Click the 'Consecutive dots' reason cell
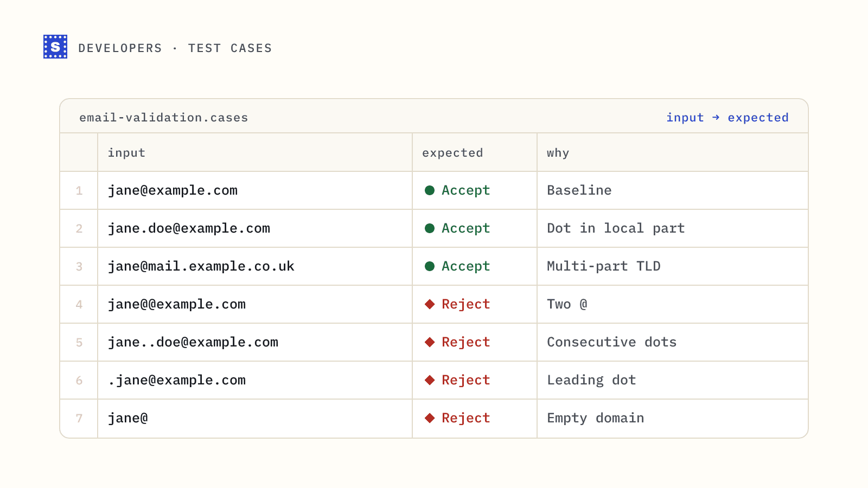This screenshot has height=488, width=868. (x=673, y=342)
